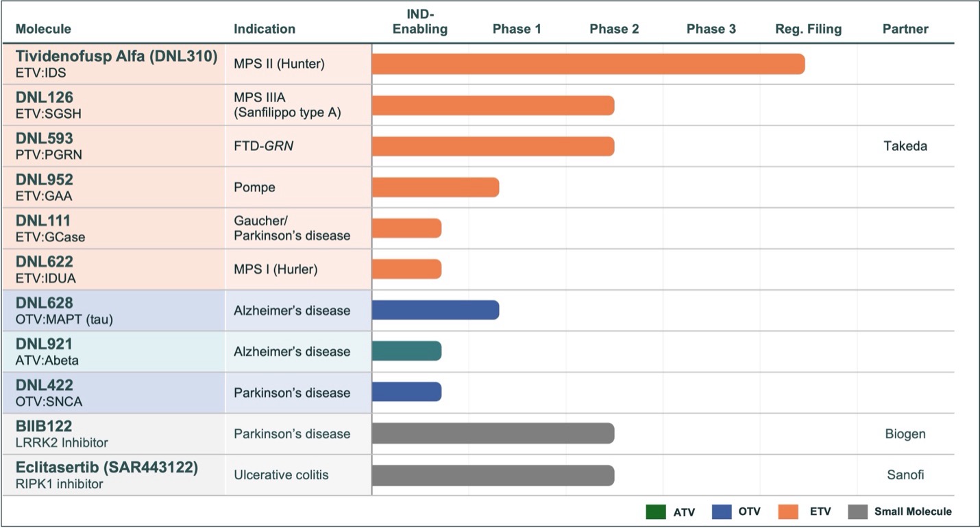This screenshot has width=980, height=528.
Task: Click the blue DNL628 progress bar
Action: (435, 310)
